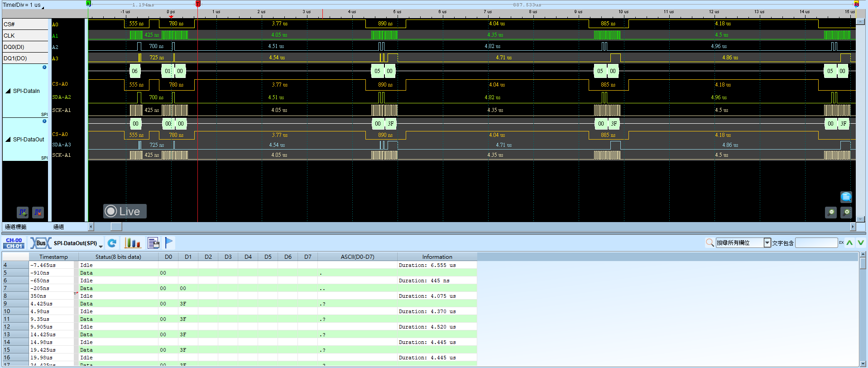868x368 pixels.
Task: Select the CLK channel label
Action: pyautogui.click(x=25, y=36)
